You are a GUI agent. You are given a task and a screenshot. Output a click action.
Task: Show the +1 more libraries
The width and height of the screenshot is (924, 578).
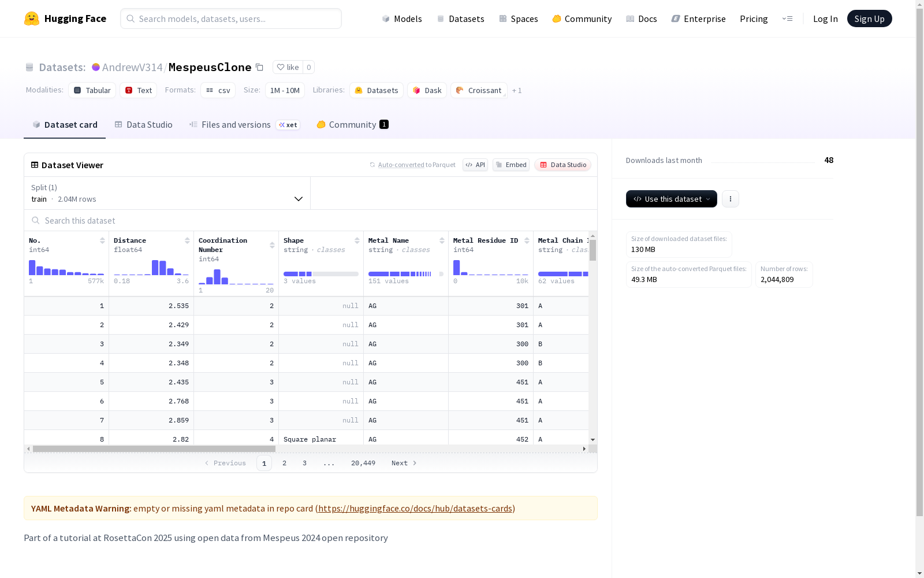click(517, 90)
